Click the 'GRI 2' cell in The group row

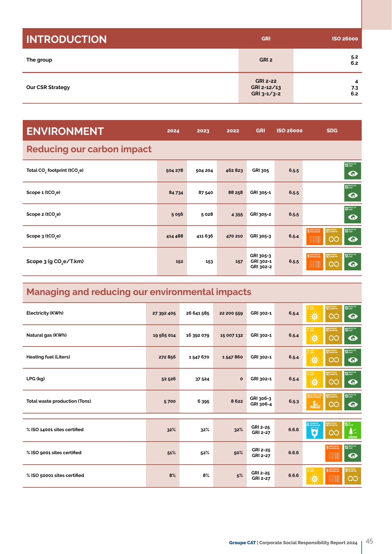click(x=266, y=60)
